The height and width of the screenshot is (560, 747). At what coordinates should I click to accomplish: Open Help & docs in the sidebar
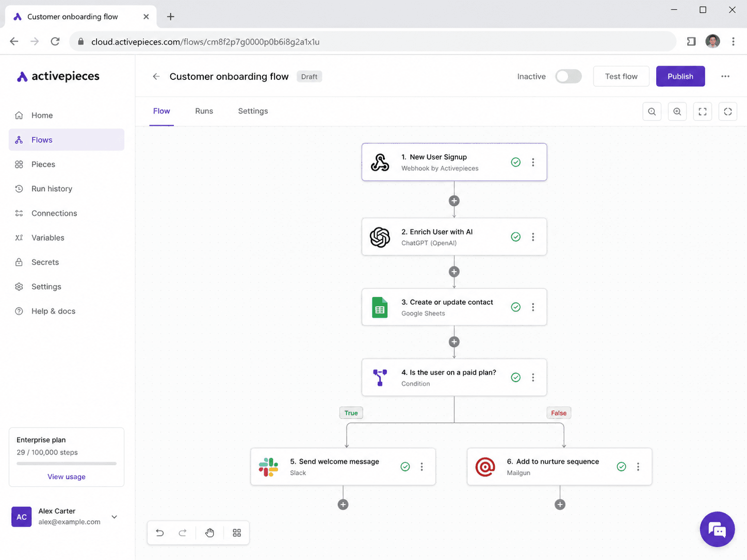(x=67, y=311)
